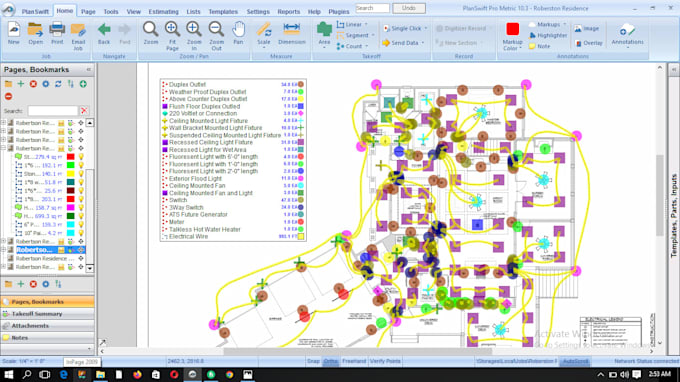Clear the Pages search with red X

[x=84, y=111]
